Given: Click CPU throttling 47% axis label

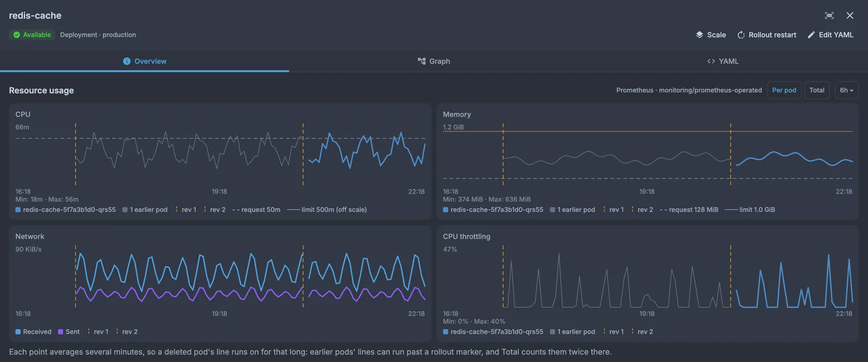Looking at the screenshot, I should pyautogui.click(x=450, y=250).
